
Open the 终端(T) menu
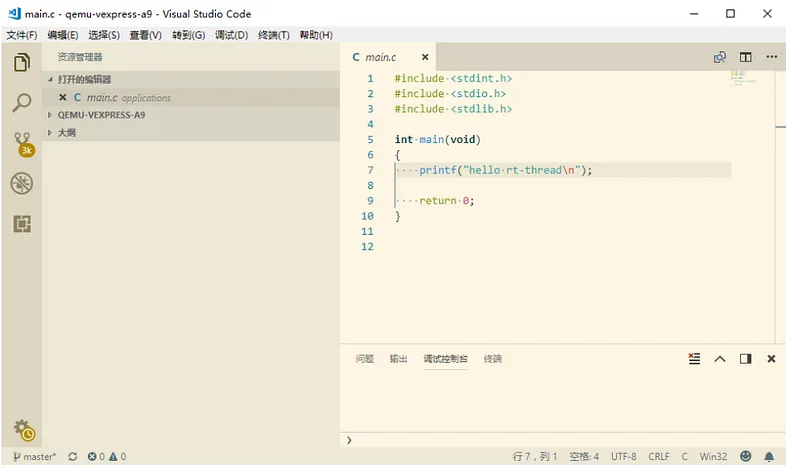[x=274, y=35]
